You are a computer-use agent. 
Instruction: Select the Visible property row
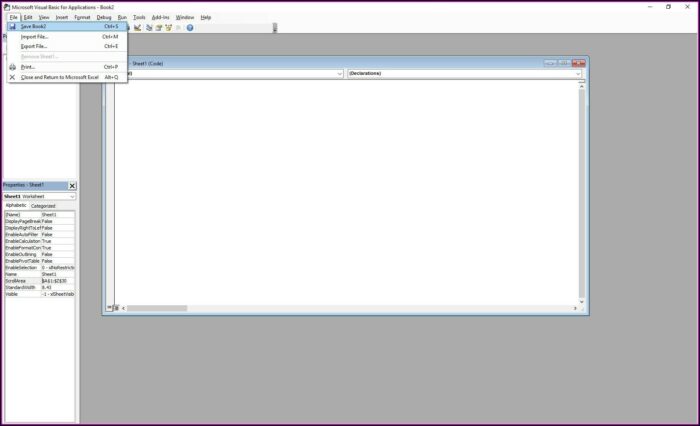coord(40,294)
